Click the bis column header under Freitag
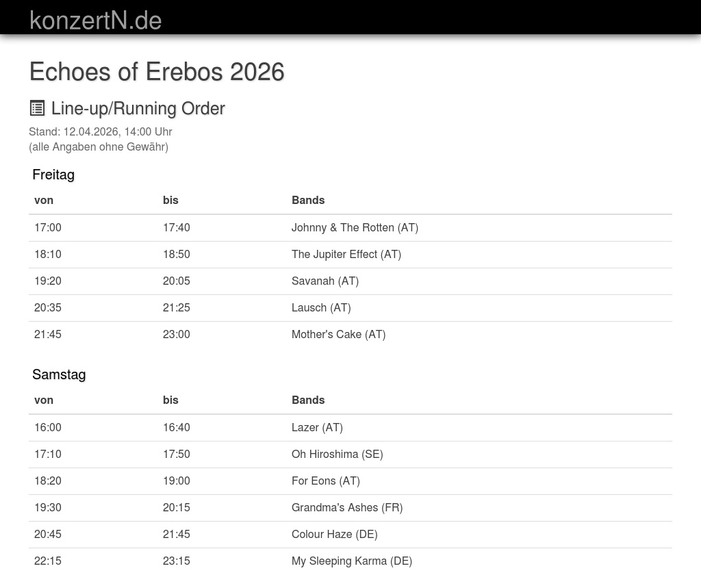The height and width of the screenshot is (588, 701). [170, 200]
